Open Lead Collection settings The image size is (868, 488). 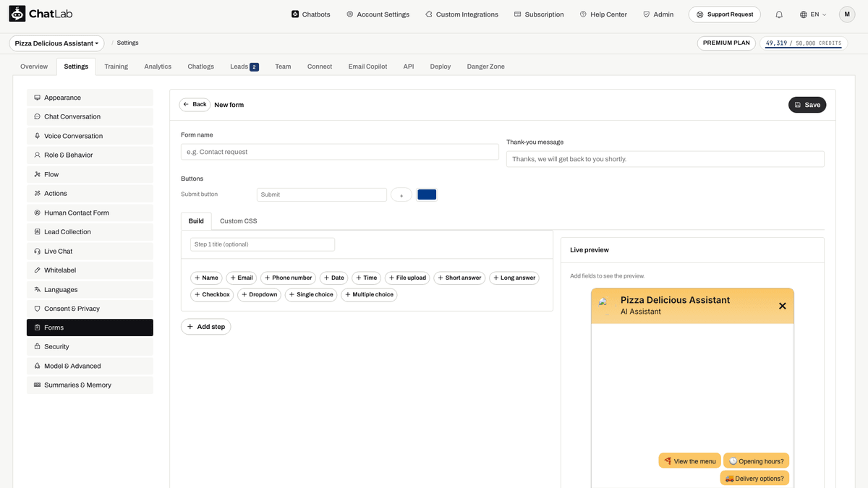[90, 231]
